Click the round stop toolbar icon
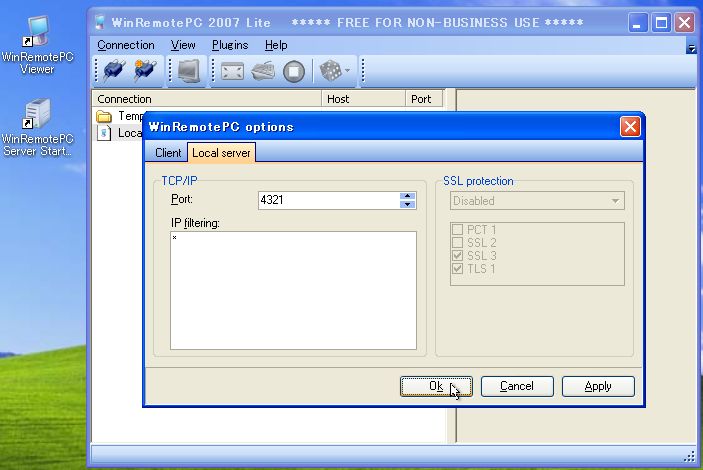The width and height of the screenshot is (703, 470). [x=294, y=71]
